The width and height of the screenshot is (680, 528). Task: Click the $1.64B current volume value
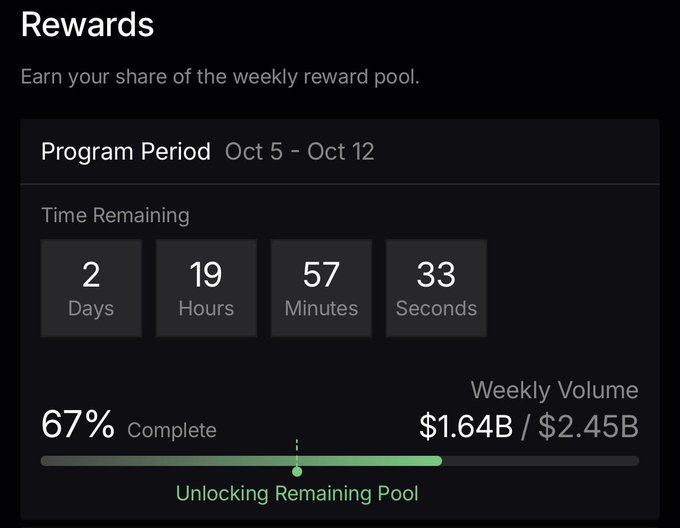coord(466,427)
